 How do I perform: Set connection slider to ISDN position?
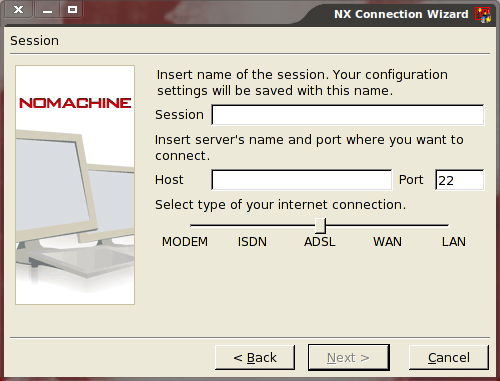pyautogui.click(x=256, y=226)
